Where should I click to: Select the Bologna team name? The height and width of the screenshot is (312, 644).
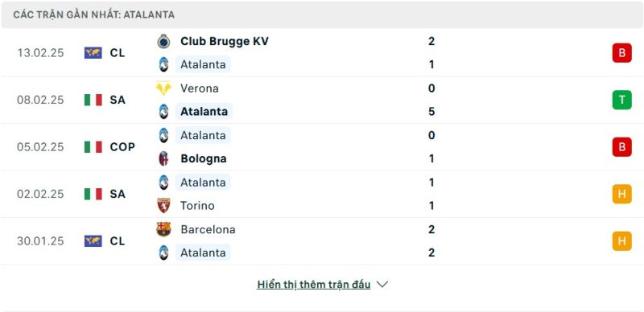click(x=204, y=159)
